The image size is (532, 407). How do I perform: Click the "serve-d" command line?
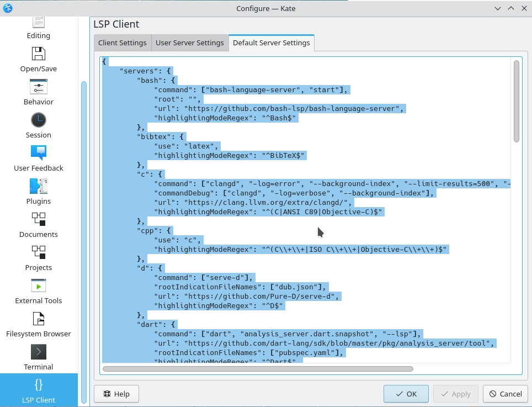204,278
